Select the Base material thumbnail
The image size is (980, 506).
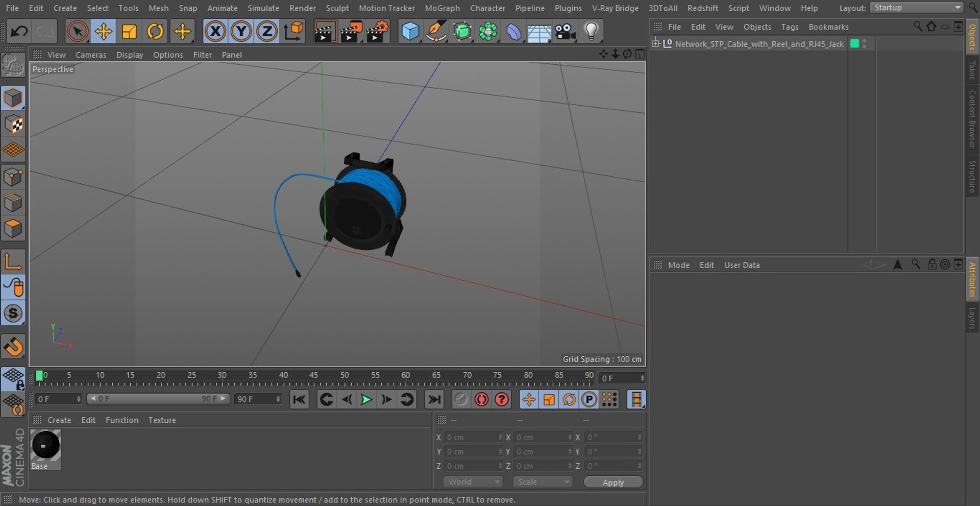(45, 446)
